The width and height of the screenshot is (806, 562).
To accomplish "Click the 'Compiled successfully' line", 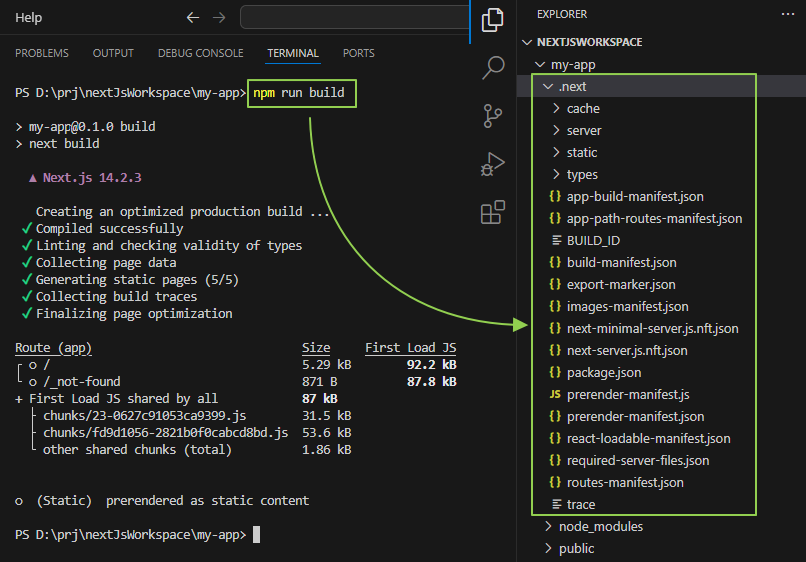I will pos(109,228).
